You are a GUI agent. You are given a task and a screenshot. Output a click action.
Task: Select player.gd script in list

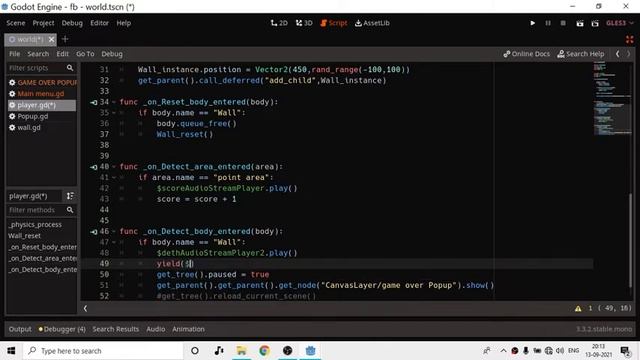pos(42,105)
